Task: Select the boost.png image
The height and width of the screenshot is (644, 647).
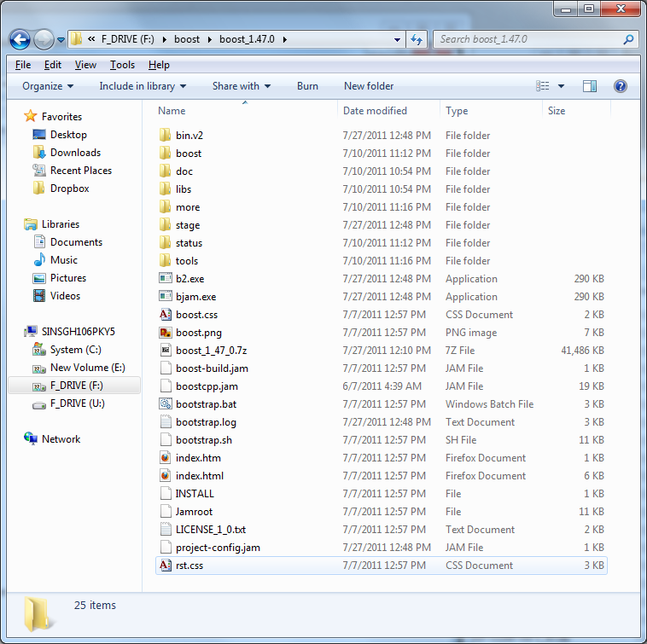Action: [382, 333]
